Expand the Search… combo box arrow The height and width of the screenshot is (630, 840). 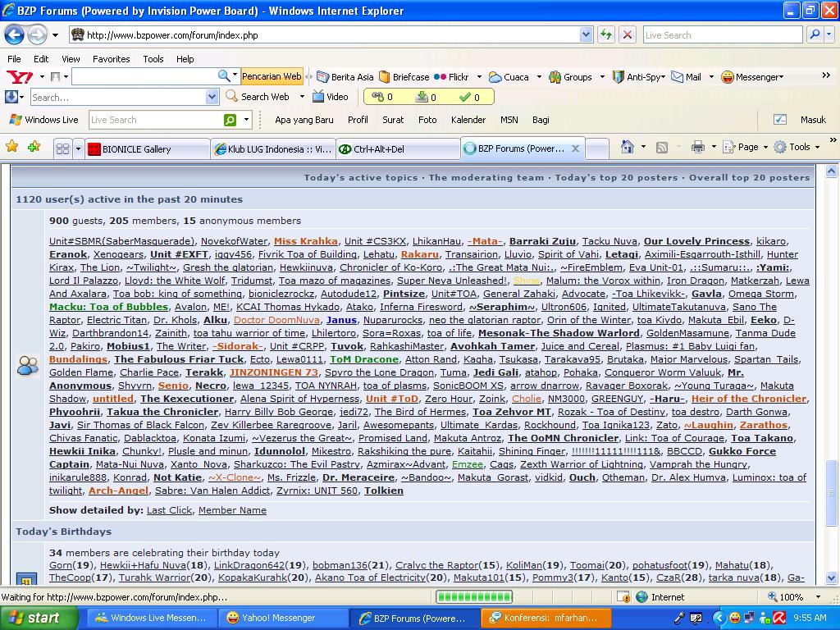pyautogui.click(x=212, y=97)
